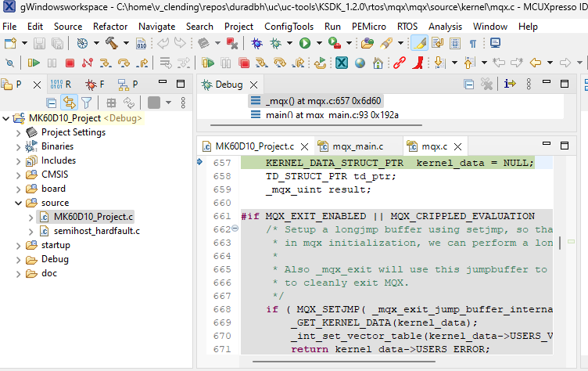Screen dimensions: 588x371
Task: Open the File menu
Action: coord(9,27)
